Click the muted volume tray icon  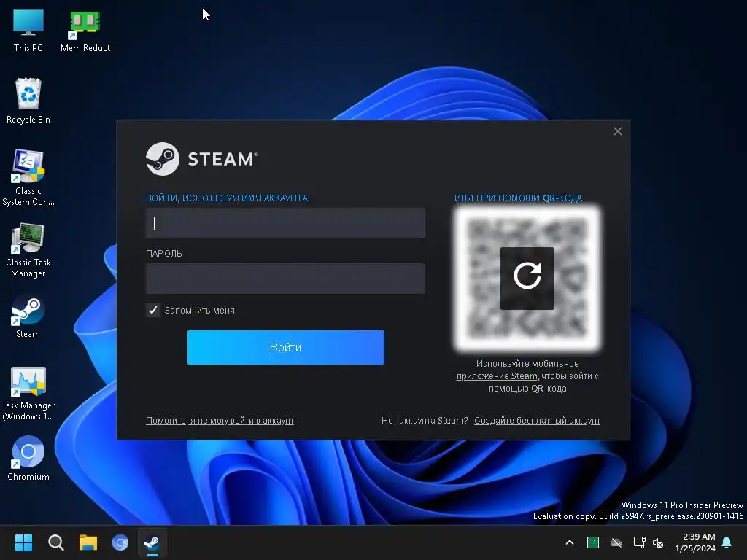point(658,542)
